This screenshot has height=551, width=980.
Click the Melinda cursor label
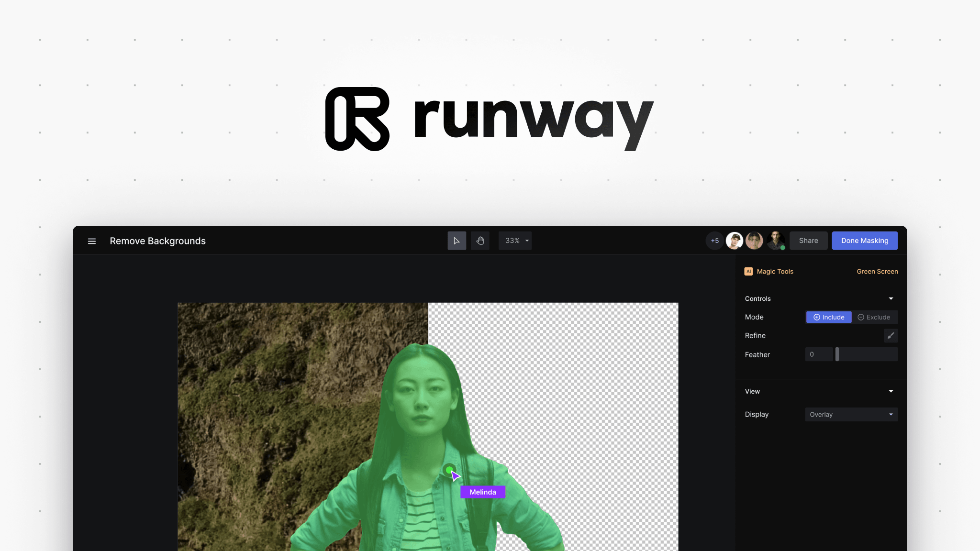(483, 492)
